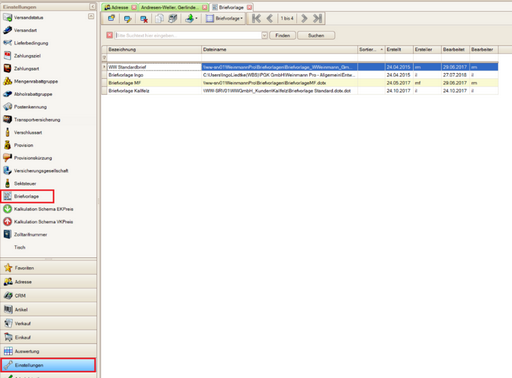Jump to first record arrow
This screenshot has height=378, width=512.
point(256,18)
